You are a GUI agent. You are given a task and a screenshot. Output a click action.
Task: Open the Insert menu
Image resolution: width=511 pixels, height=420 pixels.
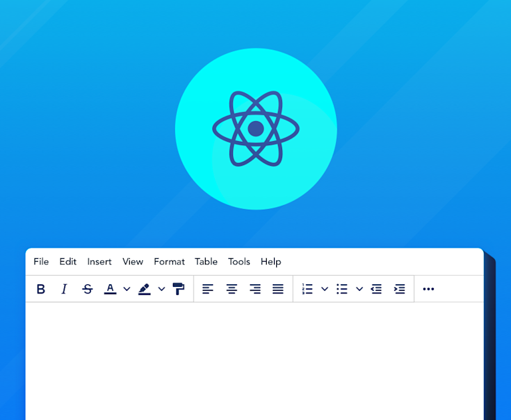tap(99, 262)
